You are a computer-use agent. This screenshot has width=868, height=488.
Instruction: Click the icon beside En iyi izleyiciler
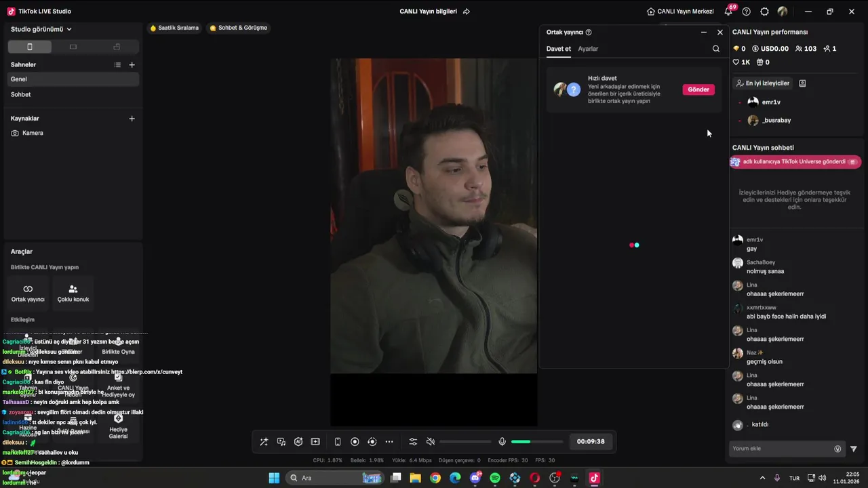coord(802,83)
